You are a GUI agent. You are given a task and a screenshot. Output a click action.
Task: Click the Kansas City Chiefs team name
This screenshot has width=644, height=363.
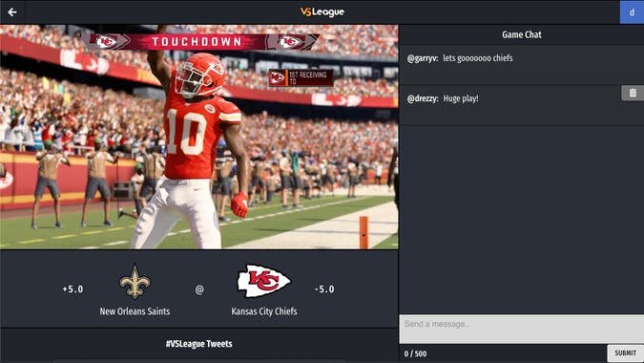click(264, 311)
